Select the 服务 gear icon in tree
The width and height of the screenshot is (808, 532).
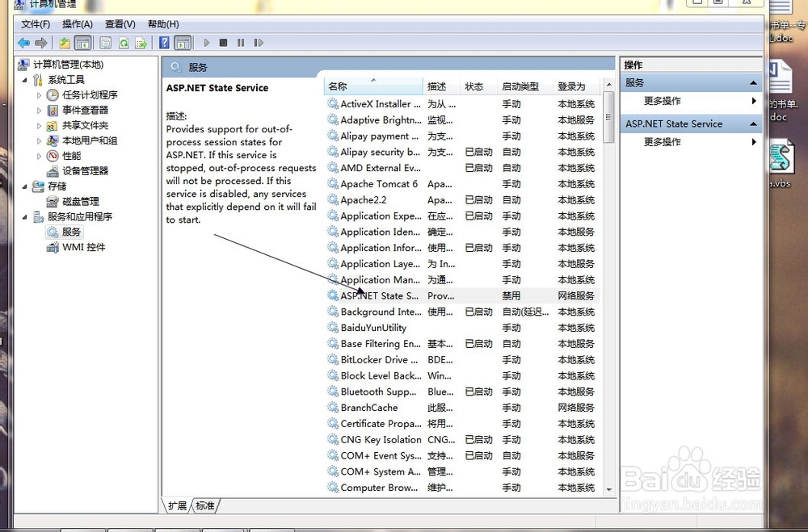[x=53, y=232]
